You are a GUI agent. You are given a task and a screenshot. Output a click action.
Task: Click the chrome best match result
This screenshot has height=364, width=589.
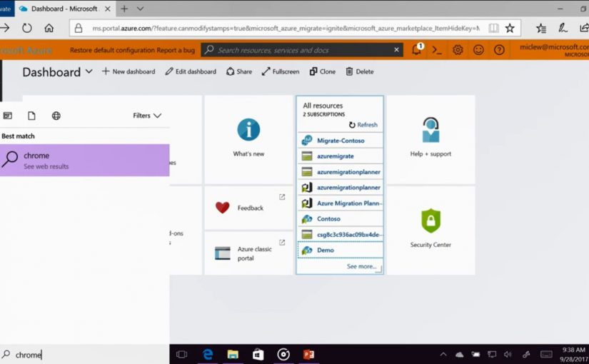(x=84, y=161)
